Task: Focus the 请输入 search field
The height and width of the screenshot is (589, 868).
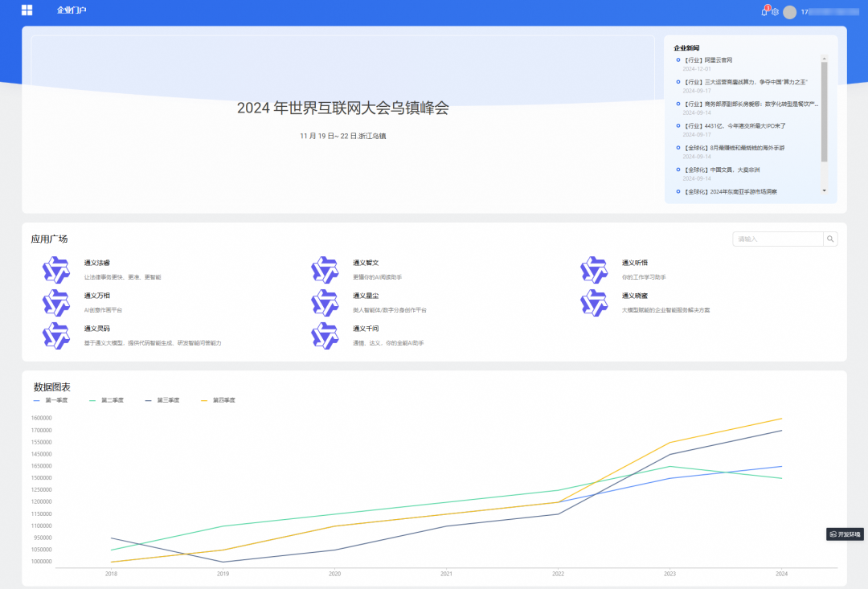Action: click(x=778, y=239)
